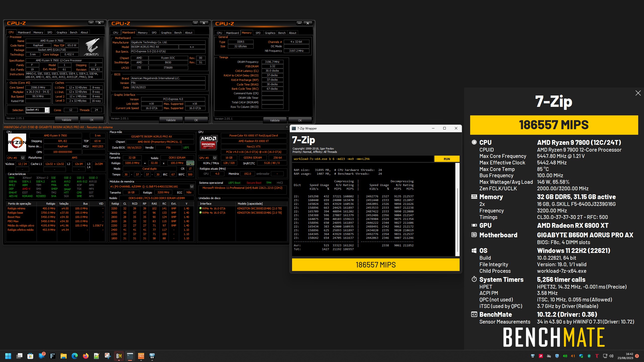Click the red T tray icon
Image resolution: width=644 pixels, height=362 pixels.
pyautogui.click(x=597, y=356)
